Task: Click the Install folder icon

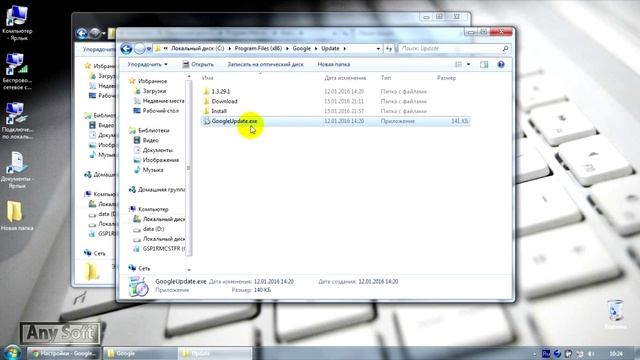Action: click(206, 111)
